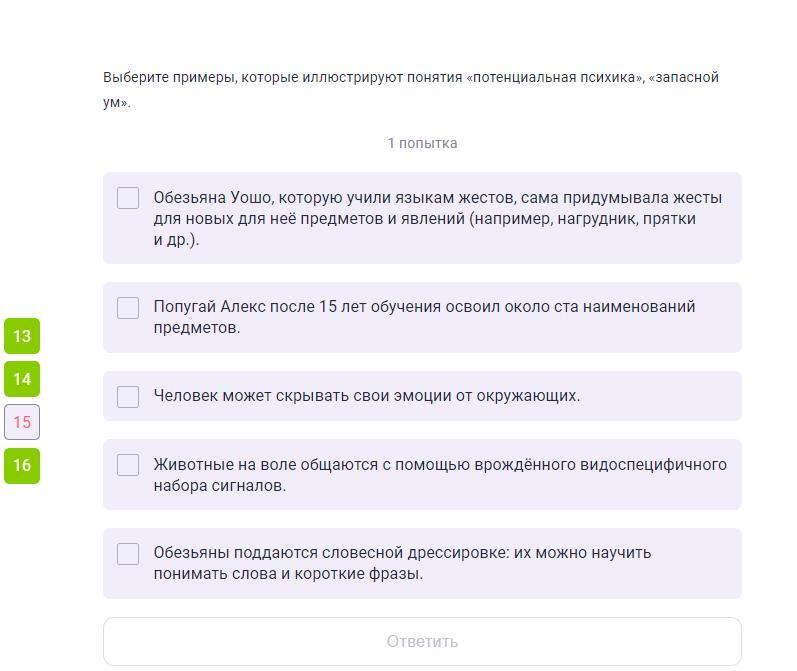Enable the checkbox for 'Человек может скрывать' answer
Viewport: 797px width, 671px height.
coord(128,396)
